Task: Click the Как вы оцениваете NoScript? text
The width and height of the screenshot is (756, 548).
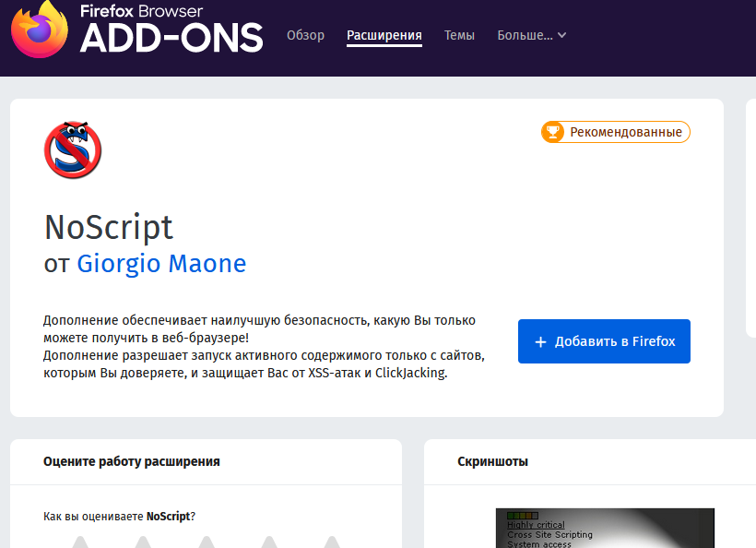Action: pos(119,516)
